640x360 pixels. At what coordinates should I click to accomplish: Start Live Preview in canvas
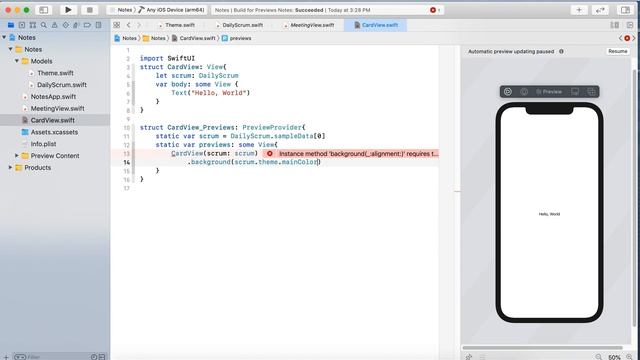point(508,91)
